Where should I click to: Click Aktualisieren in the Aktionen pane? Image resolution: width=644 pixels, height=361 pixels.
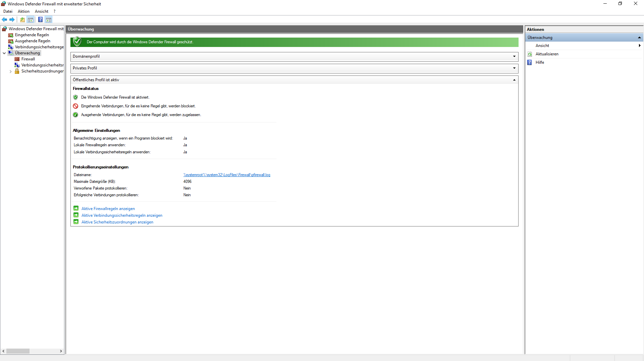click(547, 54)
